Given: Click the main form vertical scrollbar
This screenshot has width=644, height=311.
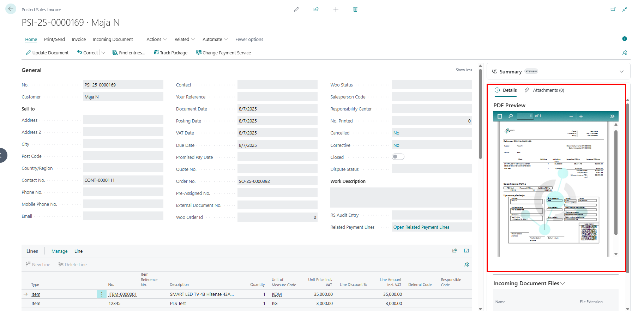Looking at the screenshot, I should 480,114.
